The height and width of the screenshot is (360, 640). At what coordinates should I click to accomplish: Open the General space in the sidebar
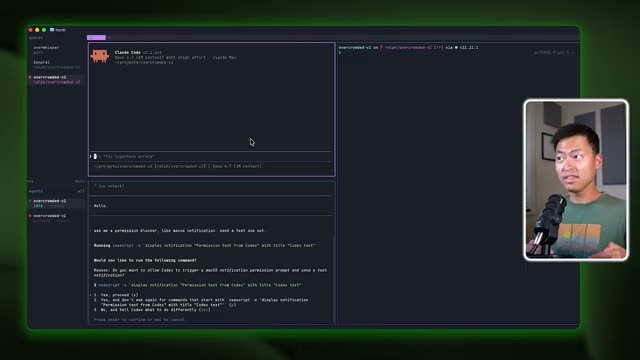click(56, 64)
